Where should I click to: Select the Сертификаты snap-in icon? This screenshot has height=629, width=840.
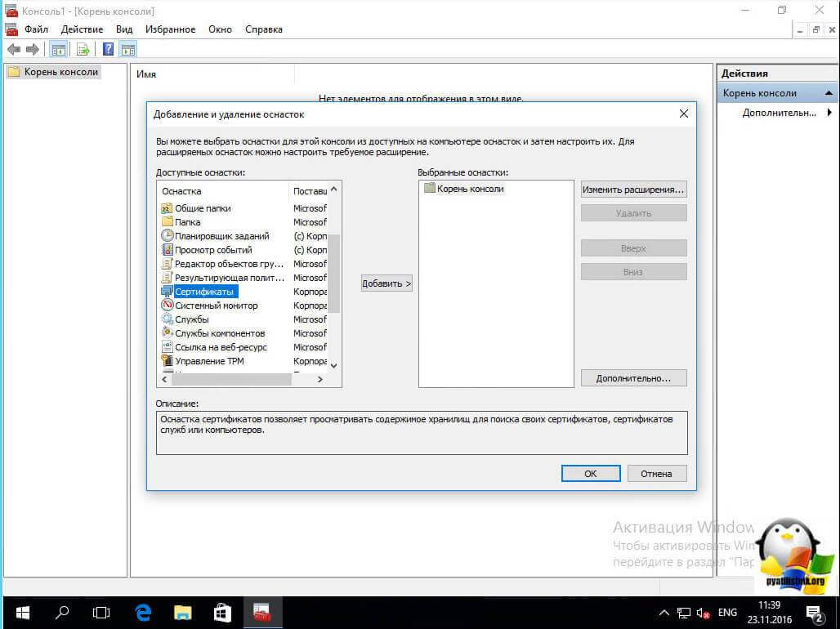pos(167,292)
